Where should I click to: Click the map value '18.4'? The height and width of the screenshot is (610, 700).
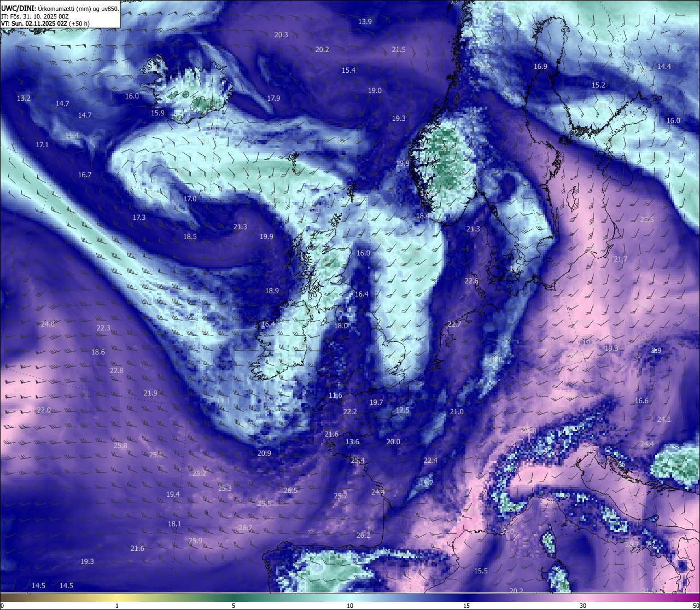(x=423, y=216)
